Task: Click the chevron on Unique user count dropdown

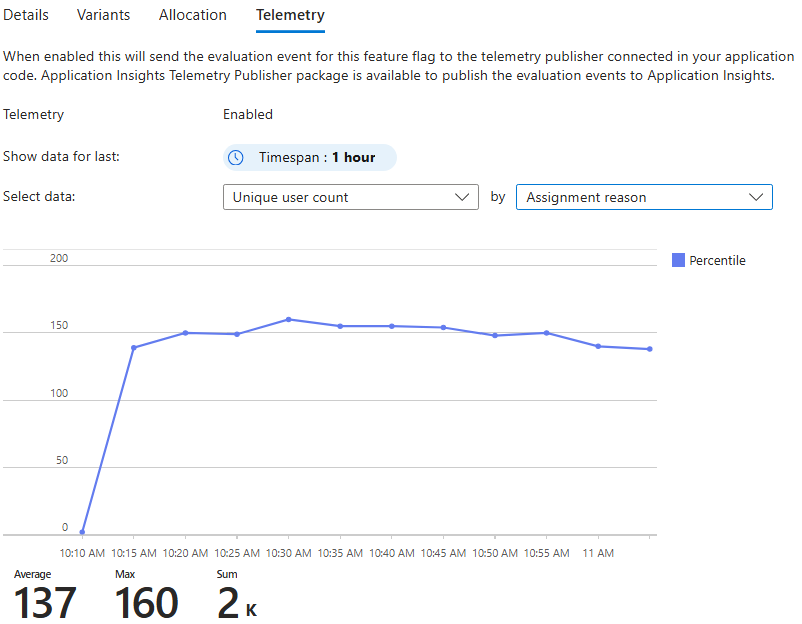Action: coord(463,197)
